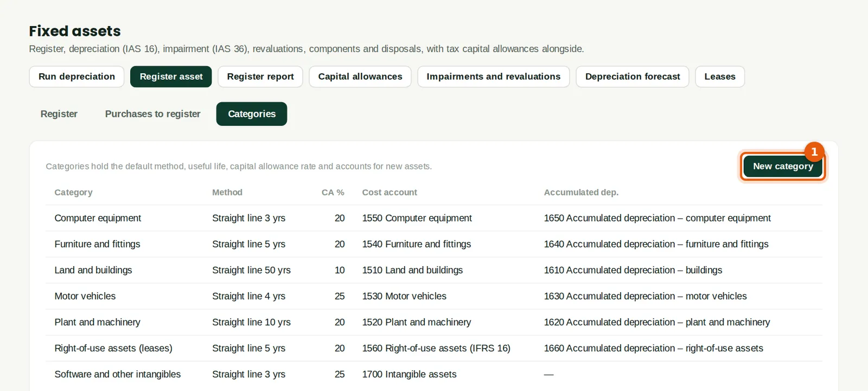Switch to the Register sub-tab
868x391 pixels.
(x=59, y=114)
